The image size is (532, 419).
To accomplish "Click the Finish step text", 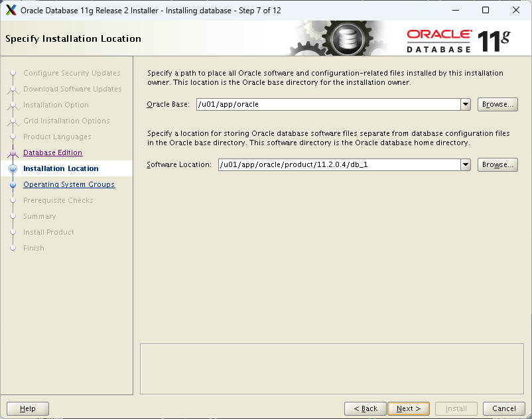I will tap(34, 248).
